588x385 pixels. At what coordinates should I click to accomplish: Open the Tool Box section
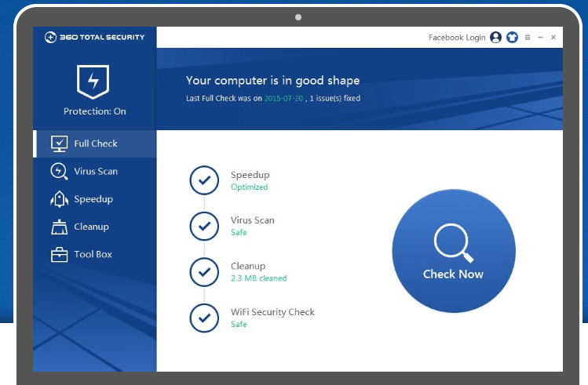(94, 255)
